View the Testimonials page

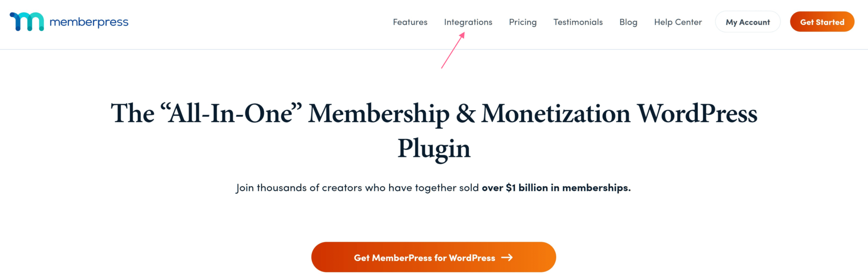click(x=578, y=22)
